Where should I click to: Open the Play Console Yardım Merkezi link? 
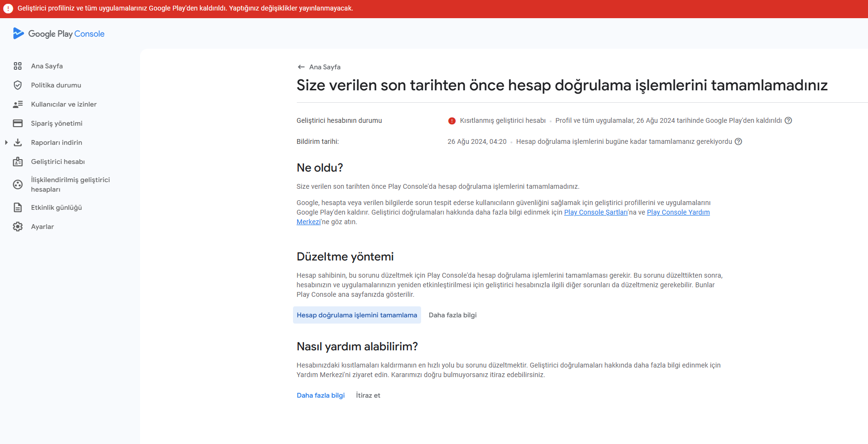(678, 212)
